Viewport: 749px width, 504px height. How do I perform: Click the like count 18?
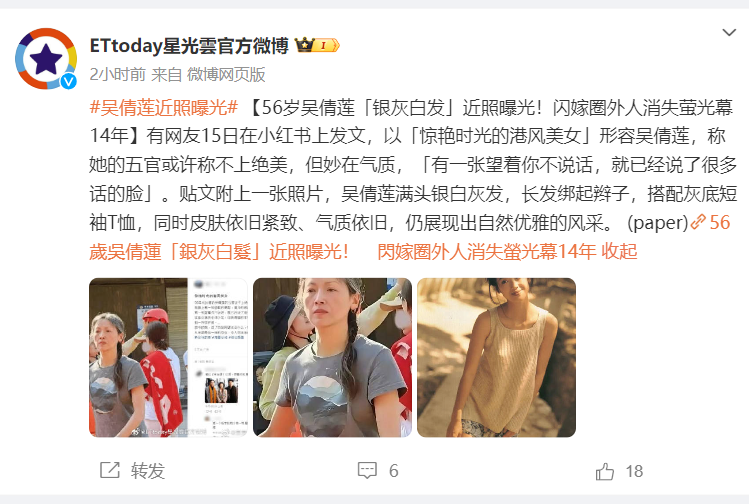pos(634,471)
